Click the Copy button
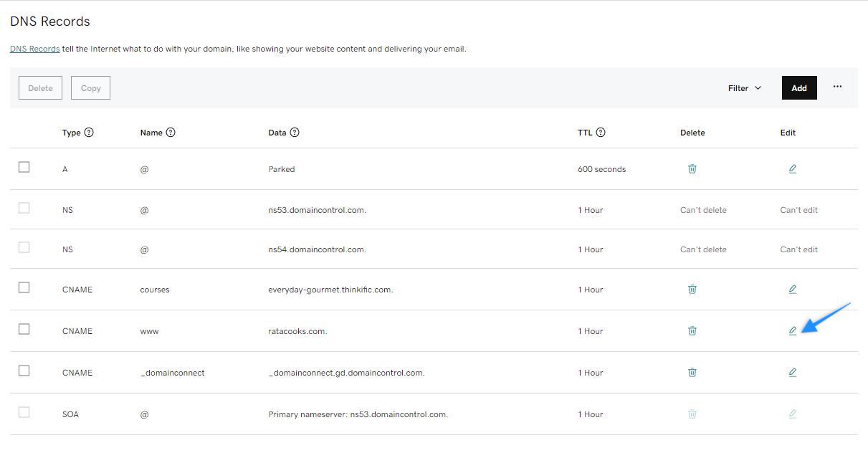 [90, 87]
